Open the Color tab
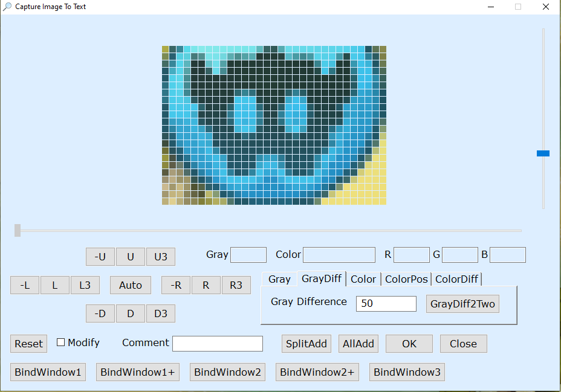Viewport: 561px width, 392px height. pyautogui.click(x=363, y=279)
